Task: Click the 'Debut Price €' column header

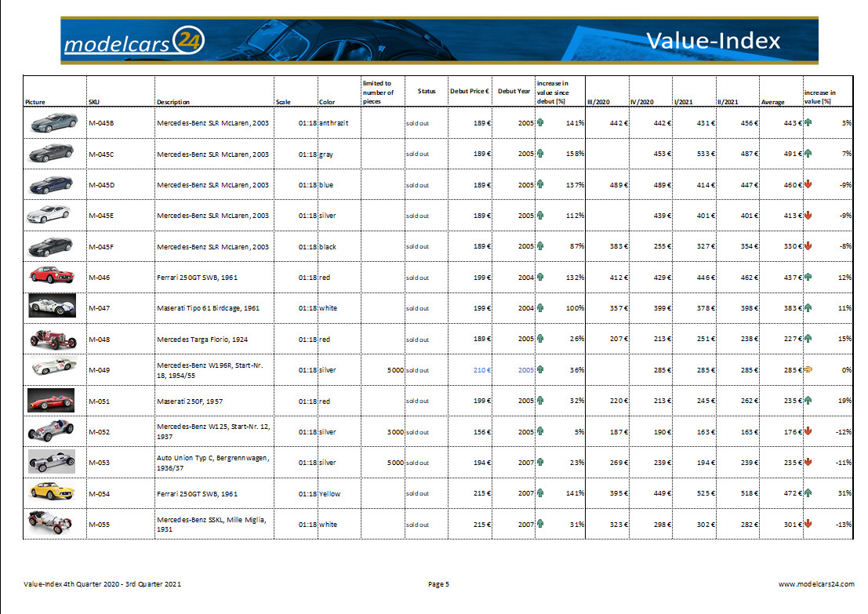Action: [x=470, y=91]
